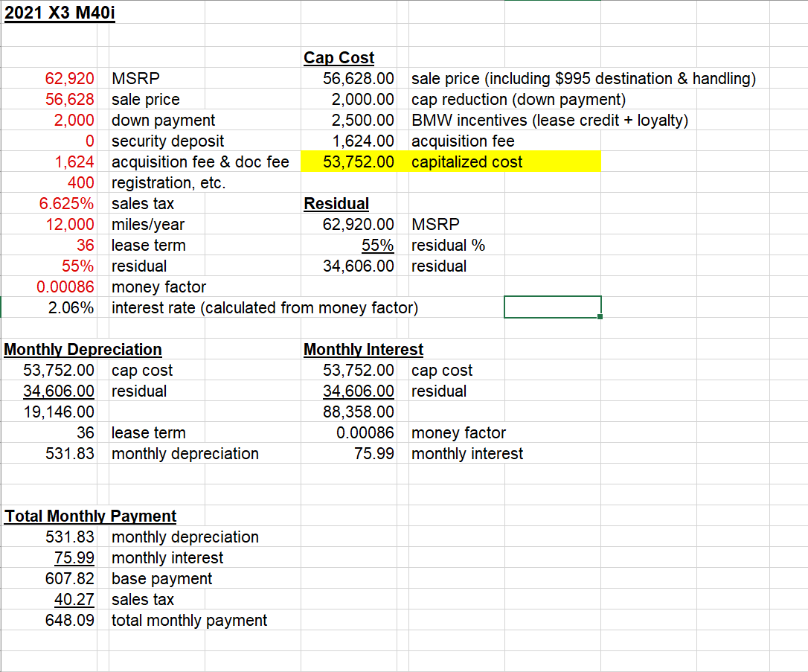Click the red acquisition fee value 1,624

click(x=74, y=161)
